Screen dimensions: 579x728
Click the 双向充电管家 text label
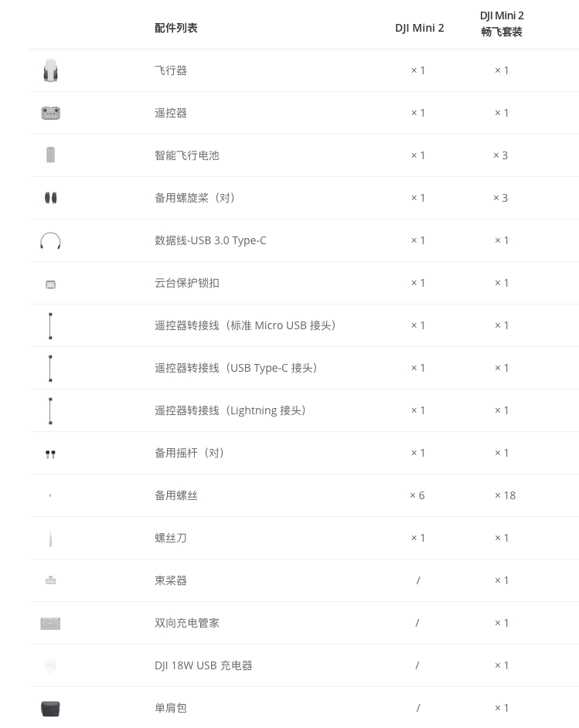click(x=186, y=623)
